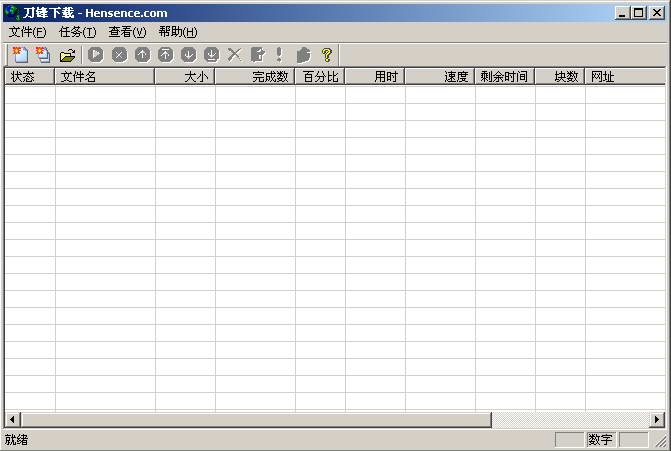Image resolution: width=671 pixels, height=451 pixels.
Task: Click the new download task icon
Action: tap(20, 55)
